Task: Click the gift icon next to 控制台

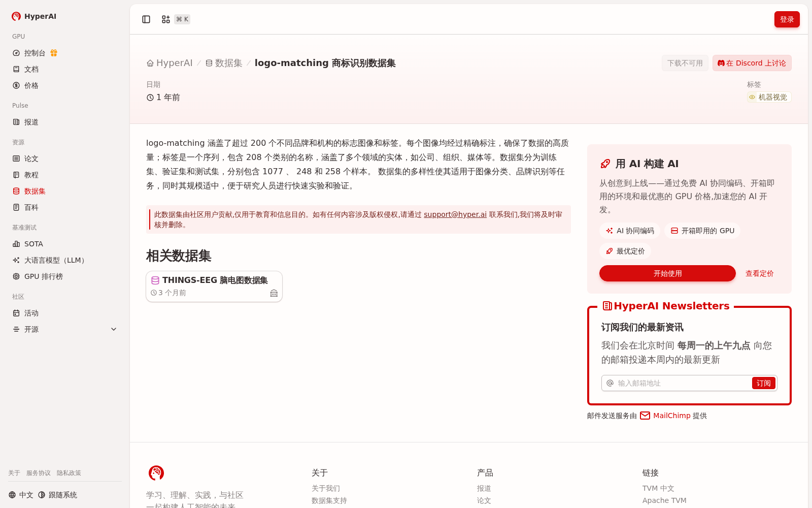Action: pyautogui.click(x=54, y=53)
